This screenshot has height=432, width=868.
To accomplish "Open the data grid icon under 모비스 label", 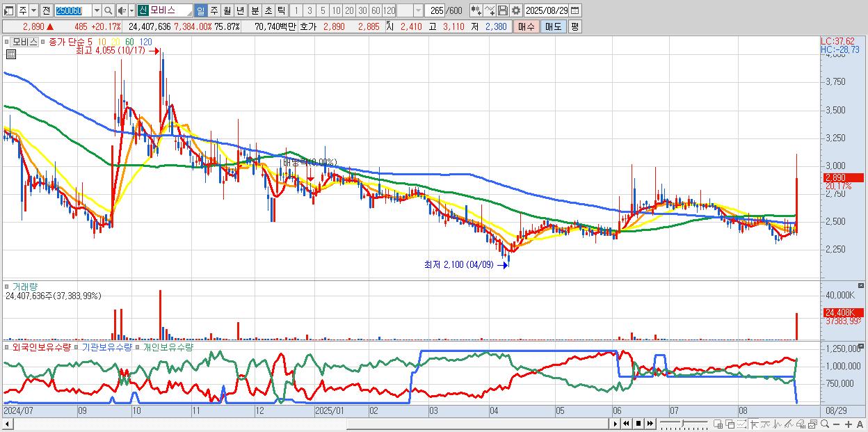I will click(x=10, y=54).
